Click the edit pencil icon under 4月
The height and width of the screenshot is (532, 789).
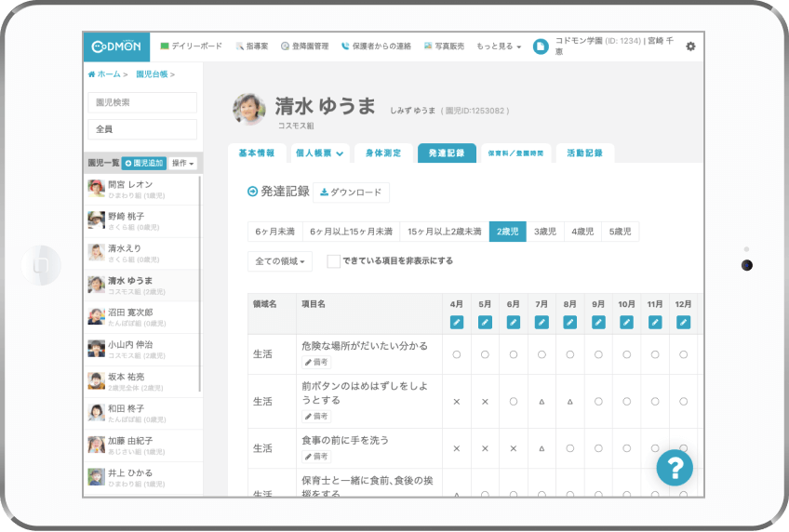456,322
